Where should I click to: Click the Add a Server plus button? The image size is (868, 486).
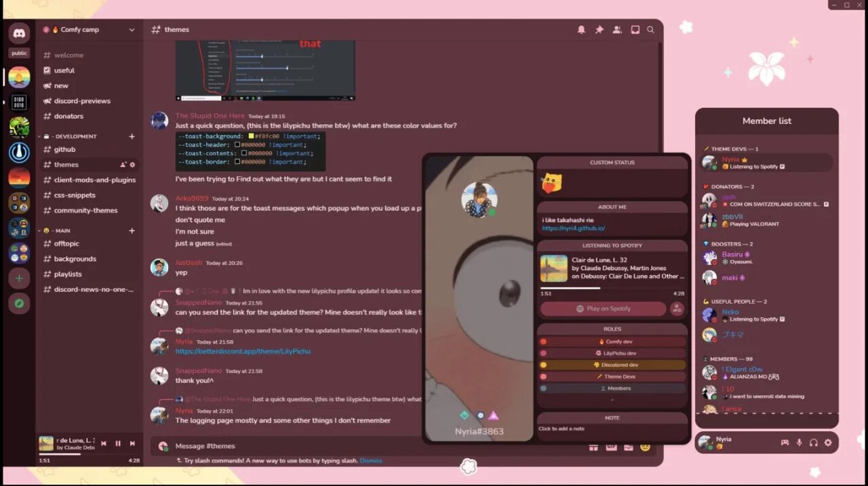[19, 278]
